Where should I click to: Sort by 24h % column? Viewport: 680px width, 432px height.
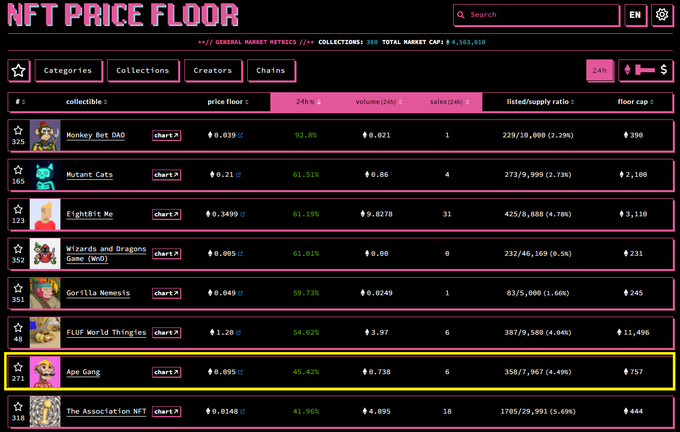pos(308,102)
